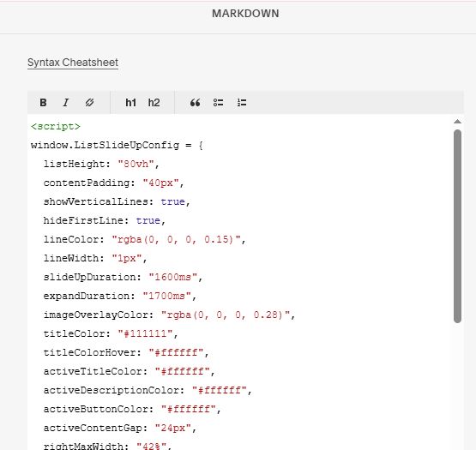476x450 pixels.
Task: Click the MARKDOWN header title
Action: (x=245, y=14)
